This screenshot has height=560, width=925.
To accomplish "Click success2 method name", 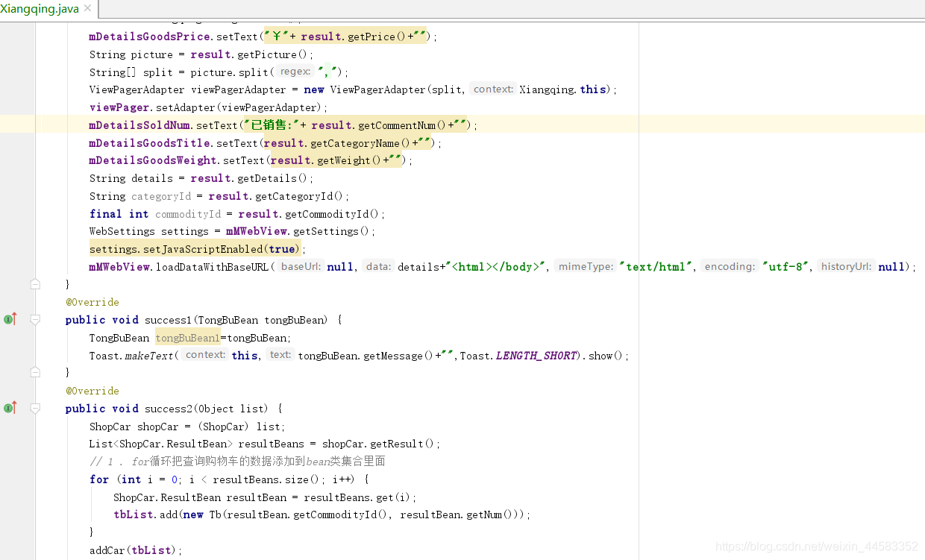I will coord(168,409).
